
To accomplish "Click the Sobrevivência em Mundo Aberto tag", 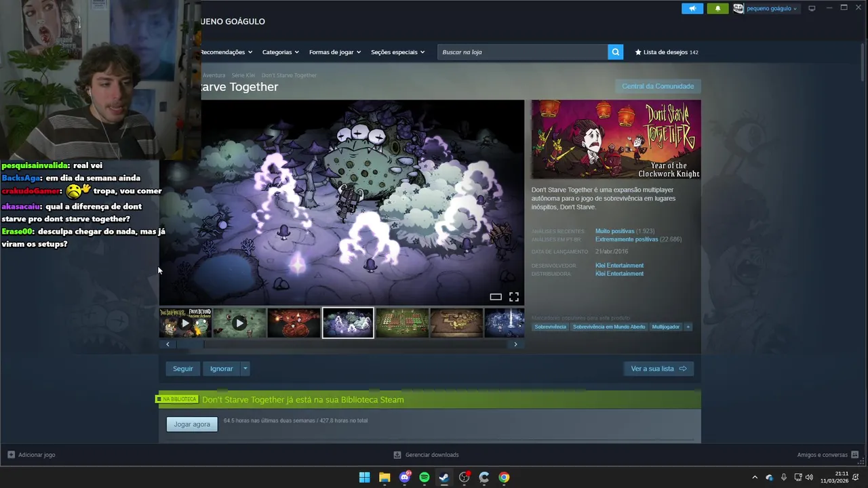I will click(609, 327).
